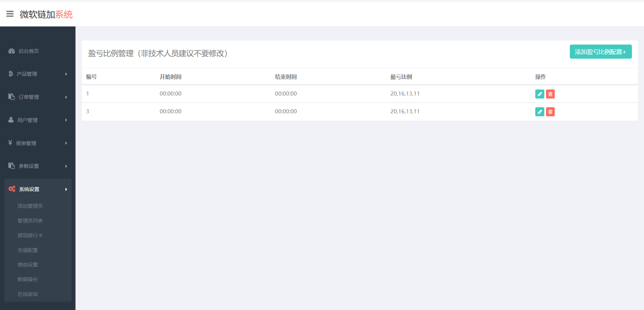This screenshot has height=310, width=644.
Task: Open the 提现银行卡 submenu link
Action: click(x=30, y=235)
